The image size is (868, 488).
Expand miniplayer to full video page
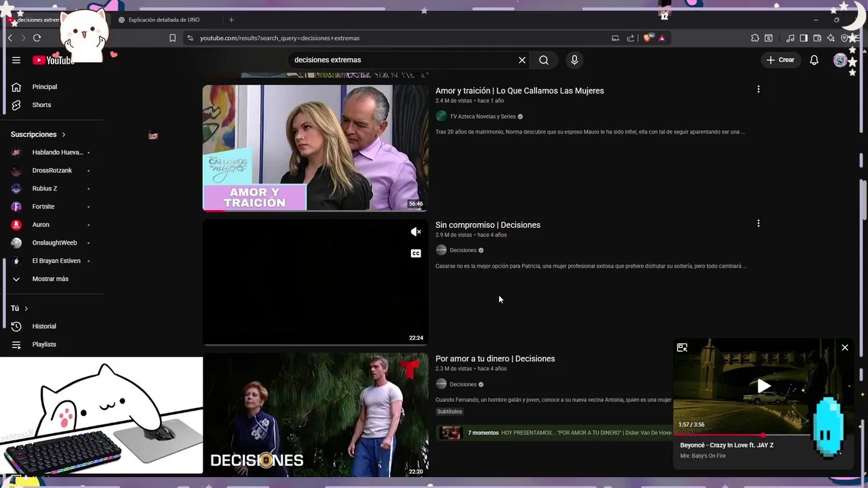point(682,348)
